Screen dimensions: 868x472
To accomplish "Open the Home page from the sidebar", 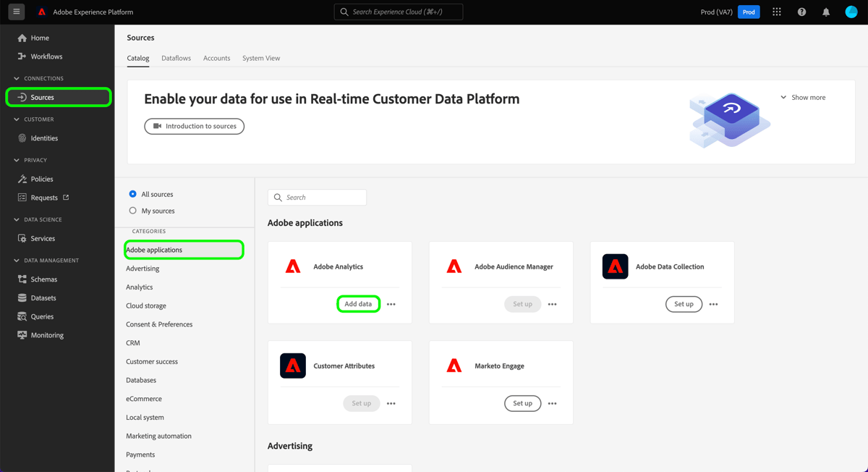I will click(40, 37).
